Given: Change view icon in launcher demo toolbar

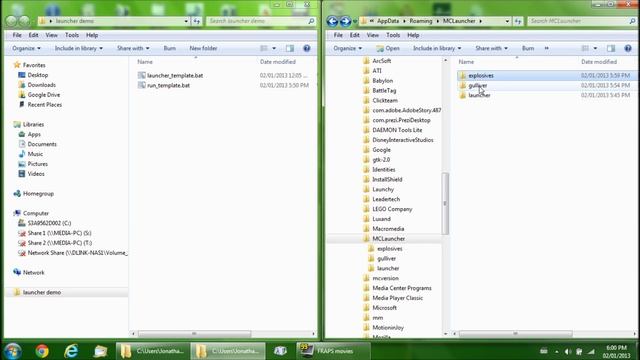Looking at the screenshot, I should 264,48.
